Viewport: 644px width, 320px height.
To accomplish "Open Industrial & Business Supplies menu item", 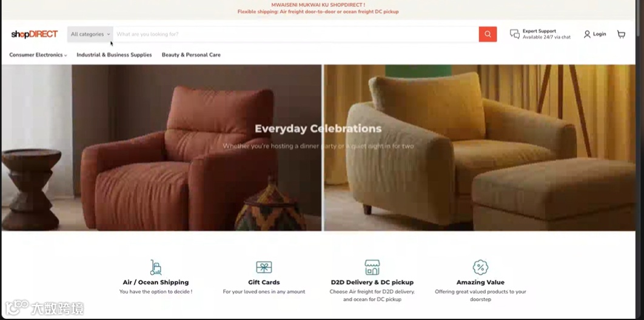I will (114, 55).
